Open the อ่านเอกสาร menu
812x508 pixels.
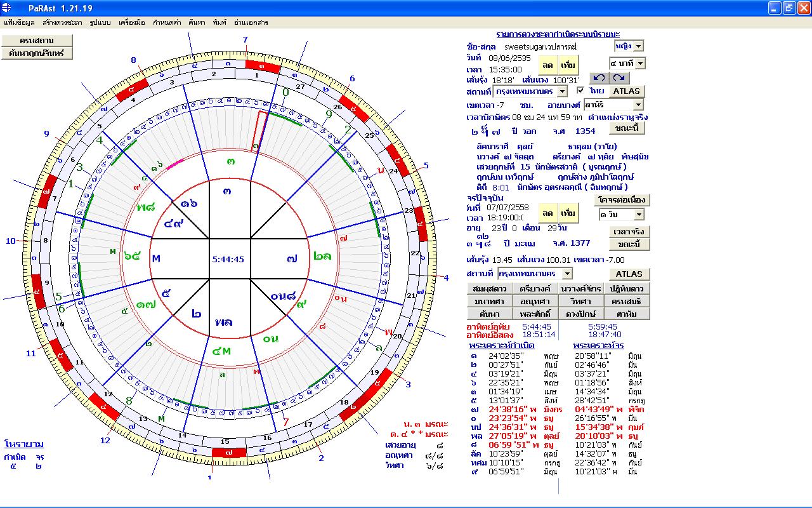click(x=251, y=22)
